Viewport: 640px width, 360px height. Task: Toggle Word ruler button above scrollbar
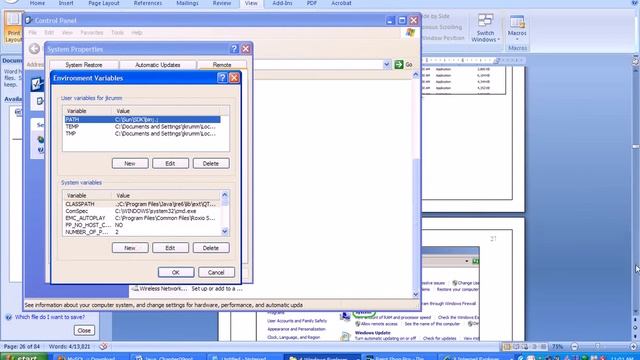point(636,61)
